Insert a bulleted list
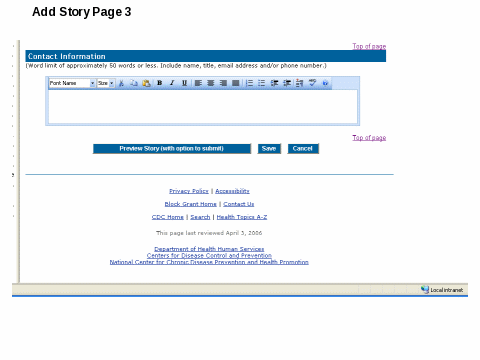This screenshot has height=360, width=480. point(262,83)
